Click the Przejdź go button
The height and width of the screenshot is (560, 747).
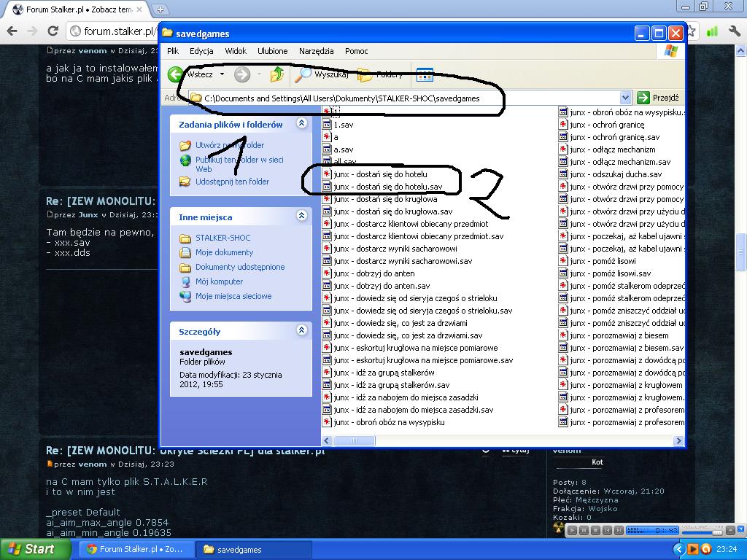coord(658,98)
